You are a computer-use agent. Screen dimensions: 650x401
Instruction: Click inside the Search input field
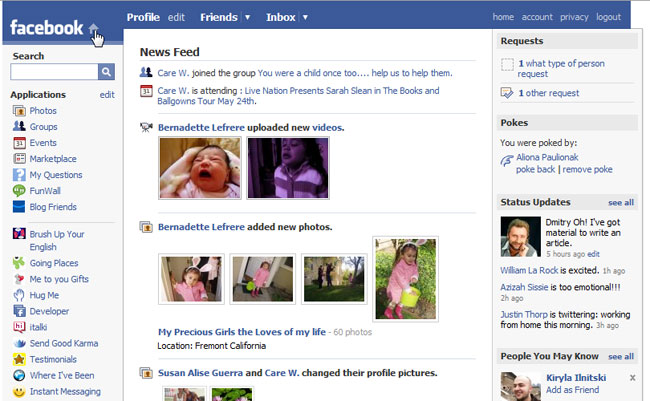click(x=54, y=72)
